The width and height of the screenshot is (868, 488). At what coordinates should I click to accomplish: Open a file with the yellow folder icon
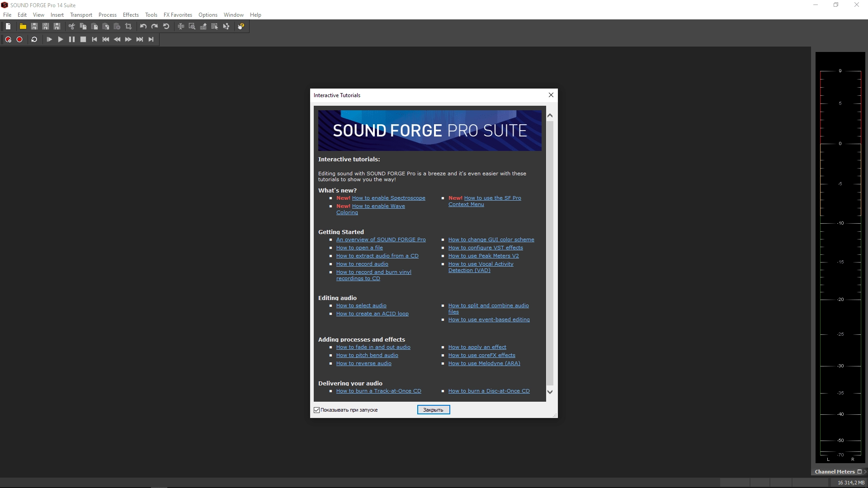point(23,26)
